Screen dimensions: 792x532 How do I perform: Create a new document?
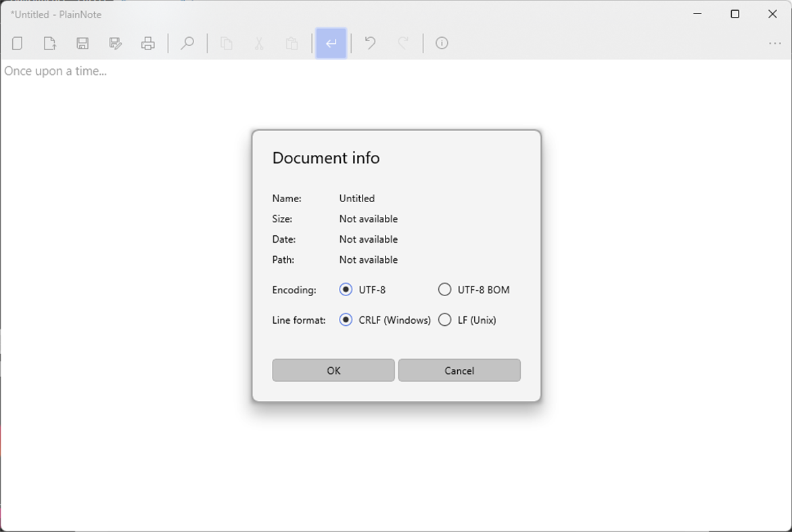point(17,43)
